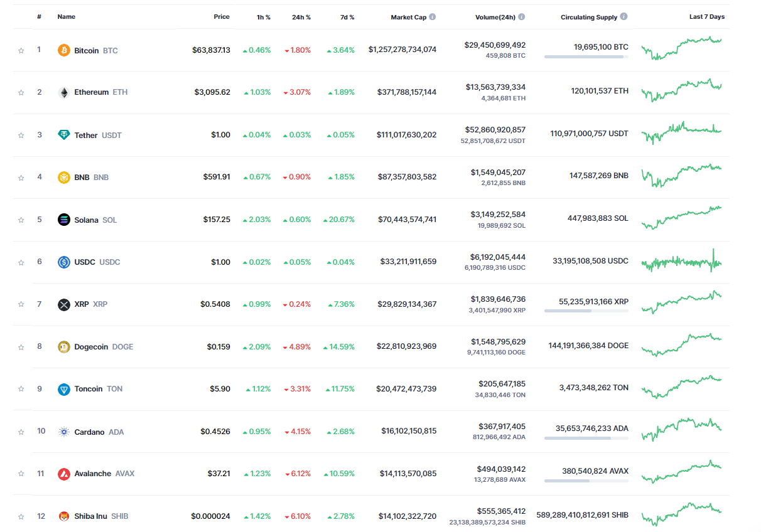Open the Toncoin TON coin page
The width and height of the screenshot is (761, 532).
89,389
